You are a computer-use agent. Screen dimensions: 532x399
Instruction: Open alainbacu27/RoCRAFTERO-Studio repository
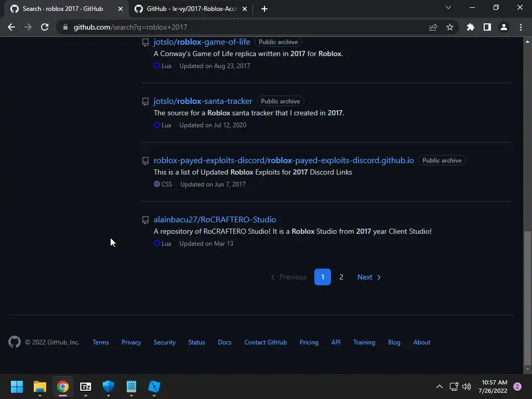215,220
